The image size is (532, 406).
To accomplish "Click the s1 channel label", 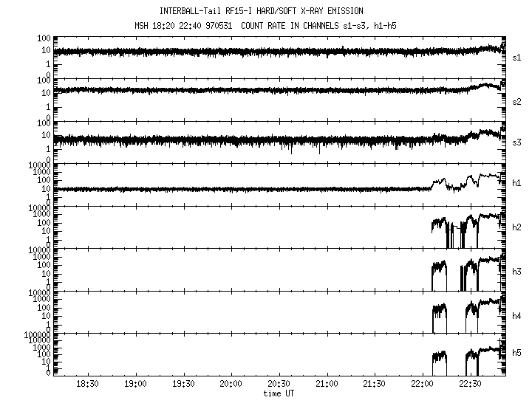I will [x=516, y=58].
